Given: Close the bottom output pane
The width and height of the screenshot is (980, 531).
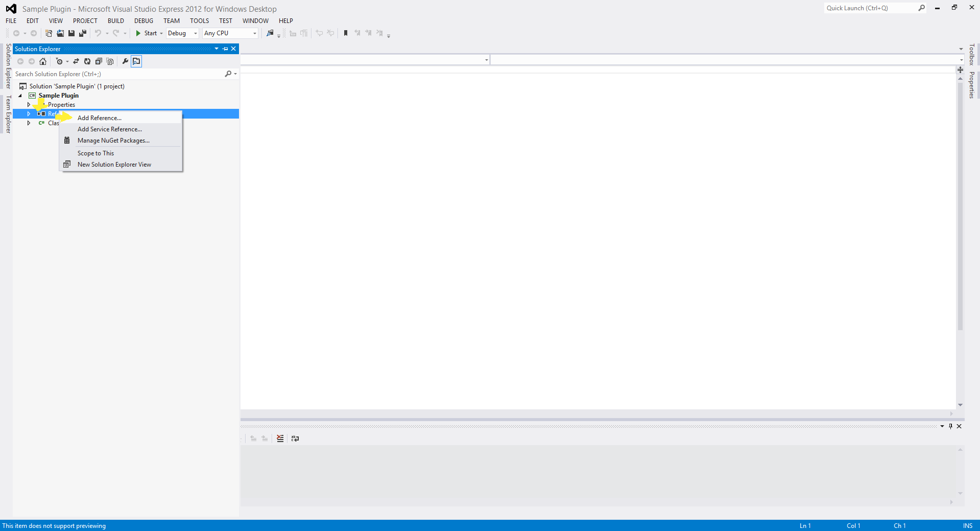Looking at the screenshot, I should pyautogui.click(x=959, y=426).
